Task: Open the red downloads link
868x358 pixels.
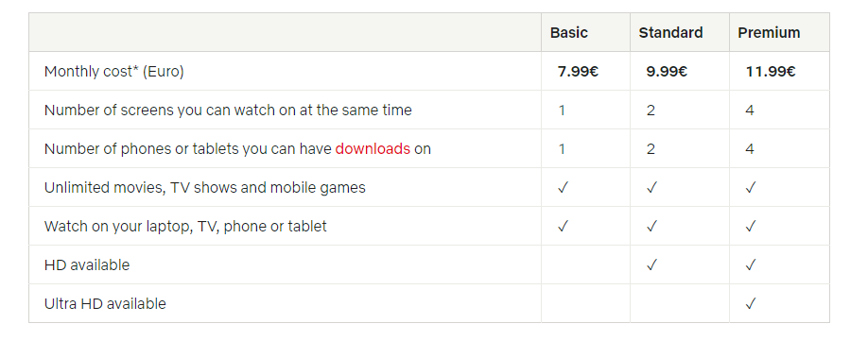Action: pos(373,149)
